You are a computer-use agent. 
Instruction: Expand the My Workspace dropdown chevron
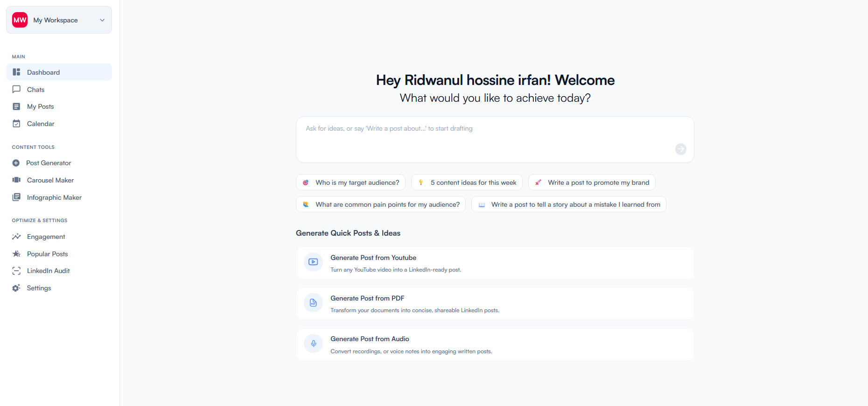point(102,20)
